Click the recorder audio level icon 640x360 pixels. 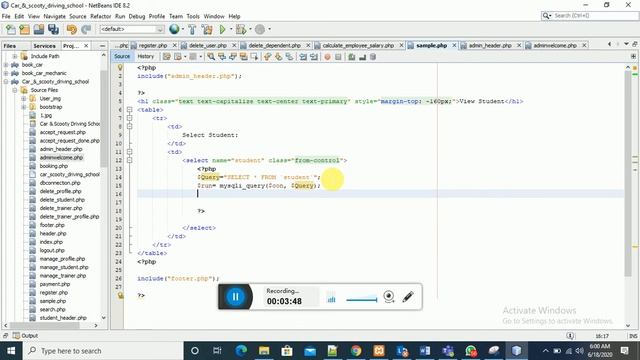click(331, 299)
